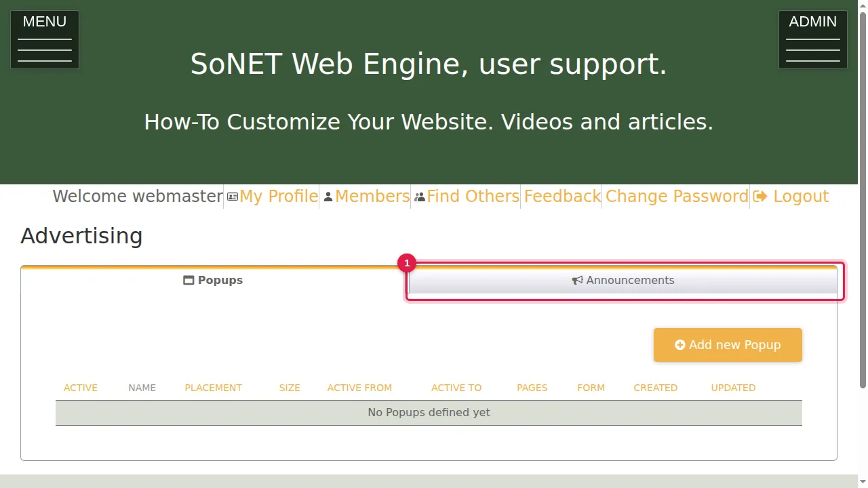
Task: Click the NAME column header
Action: tap(142, 388)
